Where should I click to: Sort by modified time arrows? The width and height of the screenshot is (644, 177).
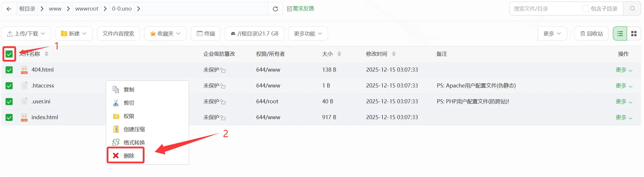(x=394, y=54)
